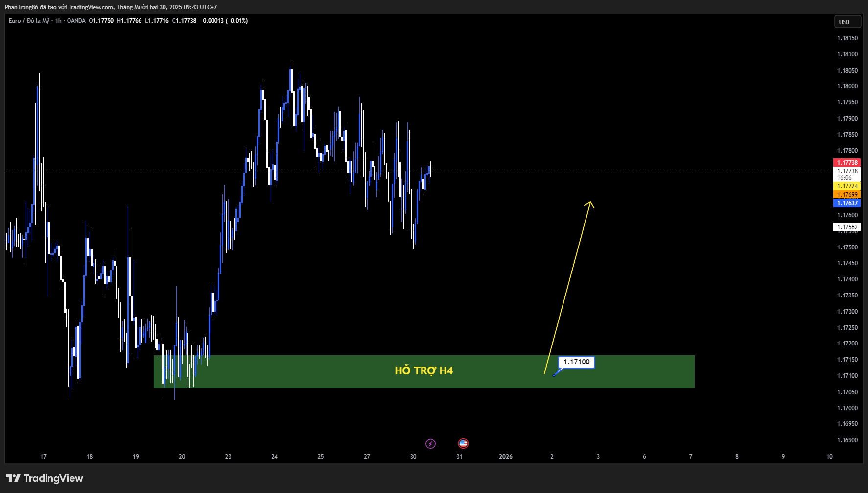Screen dimensions: 868x493
Task: Select the 2026 label on the time axis
Action: (505, 456)
